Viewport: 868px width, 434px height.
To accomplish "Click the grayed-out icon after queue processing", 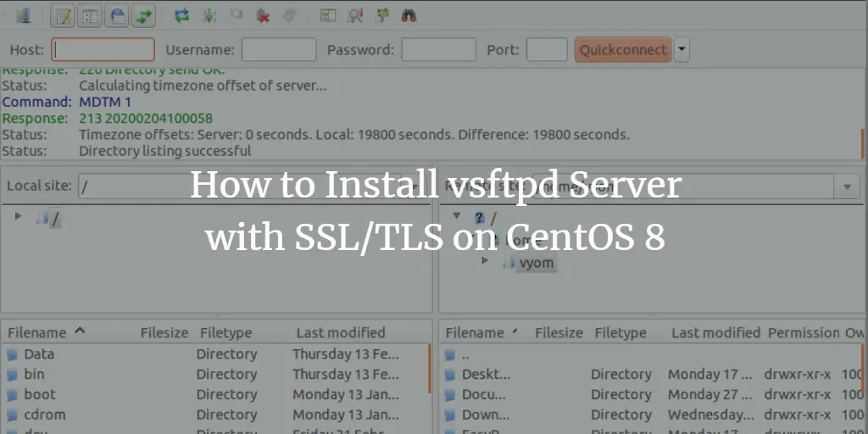I will pyautogui.click(x=236, y=15).
